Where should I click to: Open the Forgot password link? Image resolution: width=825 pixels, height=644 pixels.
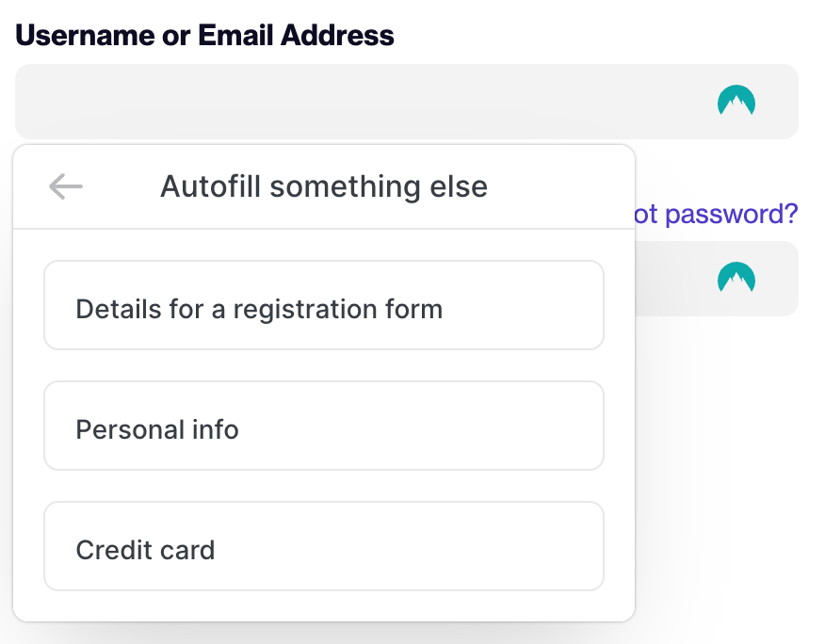[716, 214]
